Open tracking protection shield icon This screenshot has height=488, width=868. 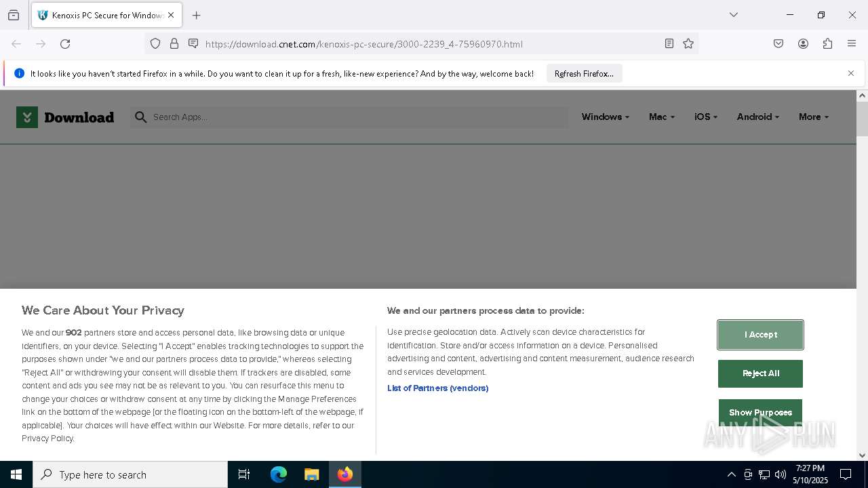coord(155,44)
